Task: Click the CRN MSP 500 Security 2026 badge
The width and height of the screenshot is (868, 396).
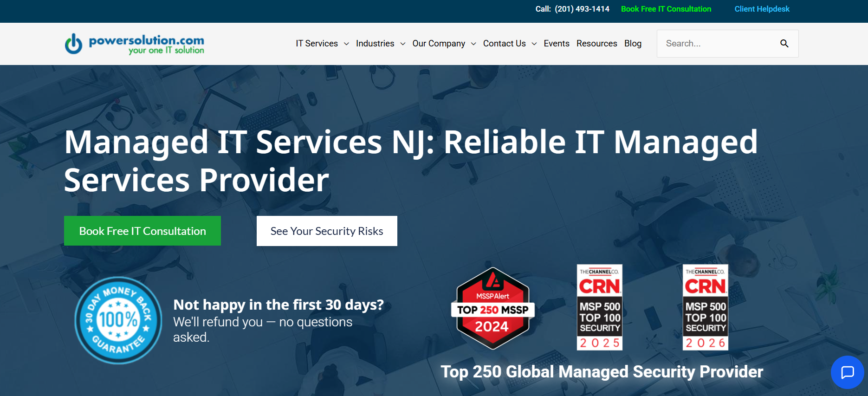Action: 705,307
